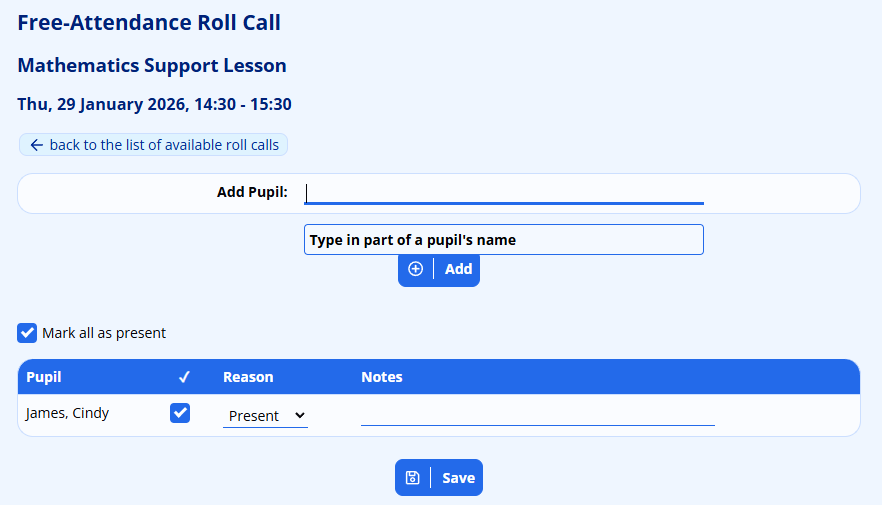Click the Add Pupil field label
This screenshot has width=882, height=505.
252,192
